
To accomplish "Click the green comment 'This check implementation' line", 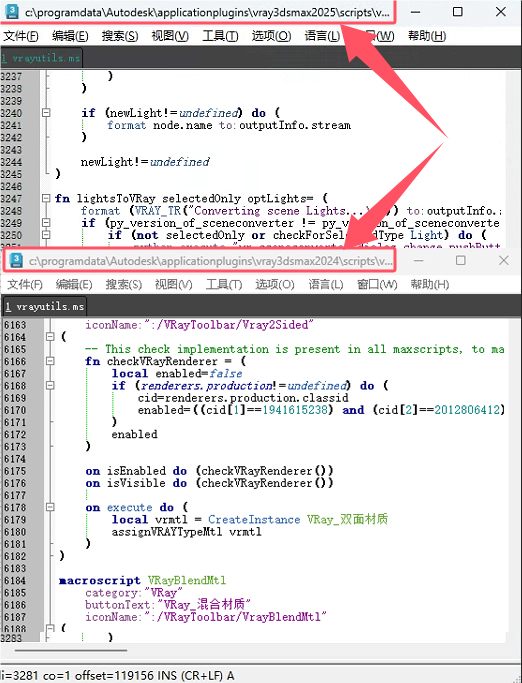I will pyautogui.click(x=295, y=349).
